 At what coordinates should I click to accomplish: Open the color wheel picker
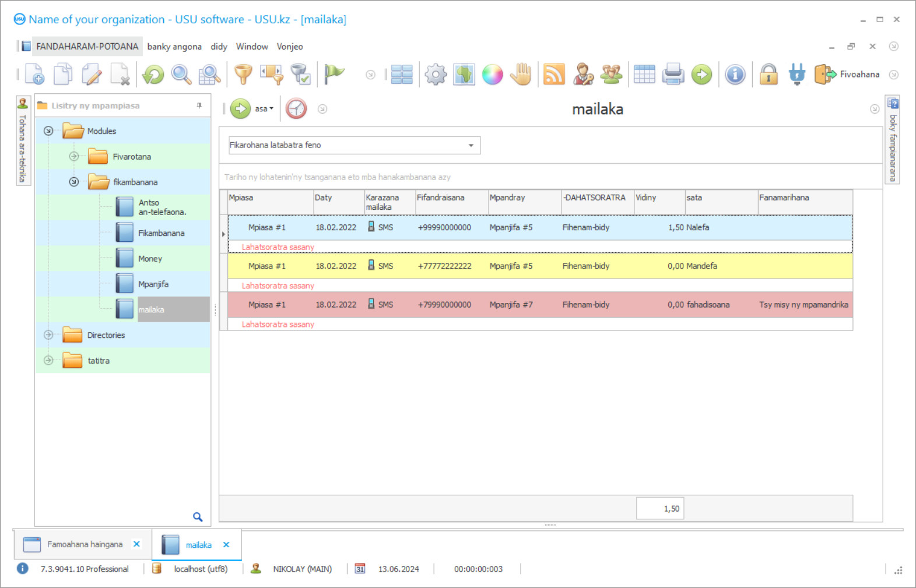492,75
